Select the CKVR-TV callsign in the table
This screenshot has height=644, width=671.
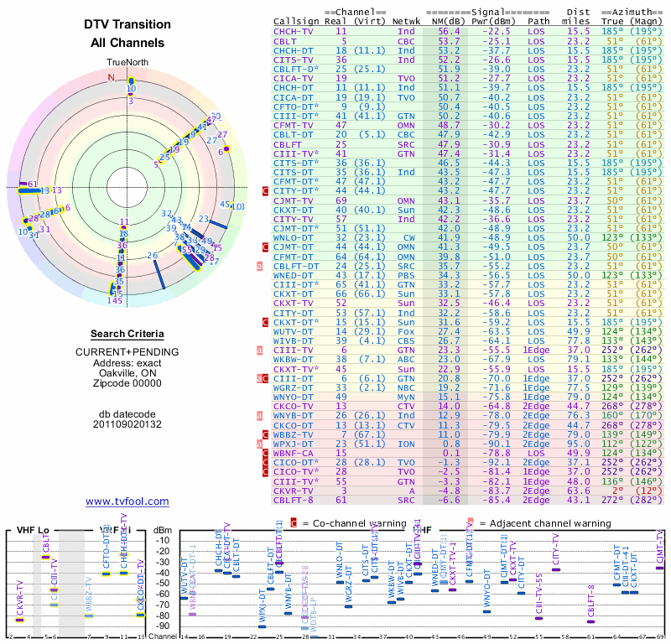coord(293,491)
